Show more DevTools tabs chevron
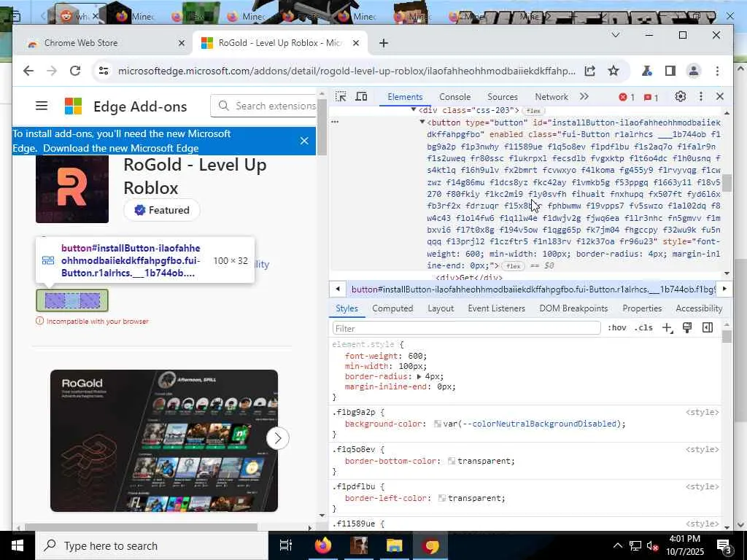Image resolution: width=747 pixels, height=560 pixels. [584, 97]
